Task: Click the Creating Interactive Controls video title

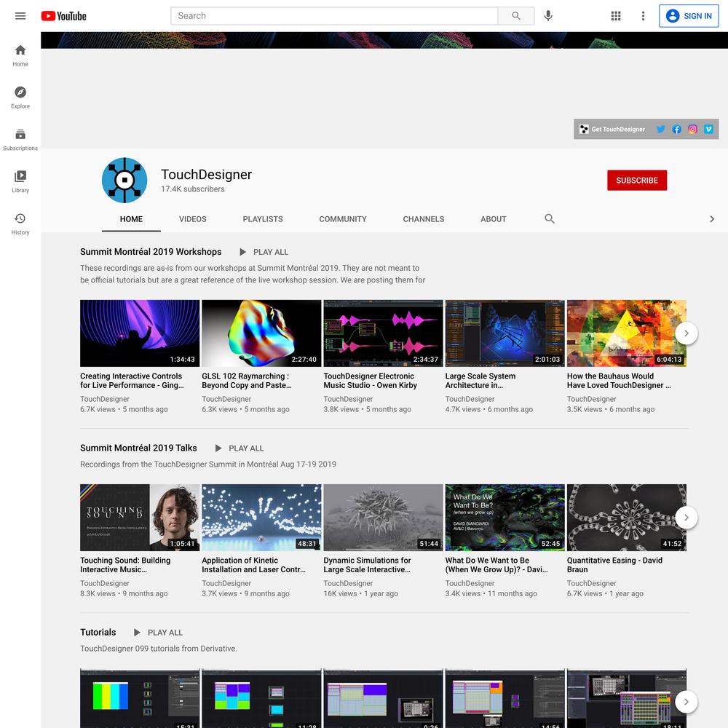Action: pyautogui.click(x=132, y=381)
